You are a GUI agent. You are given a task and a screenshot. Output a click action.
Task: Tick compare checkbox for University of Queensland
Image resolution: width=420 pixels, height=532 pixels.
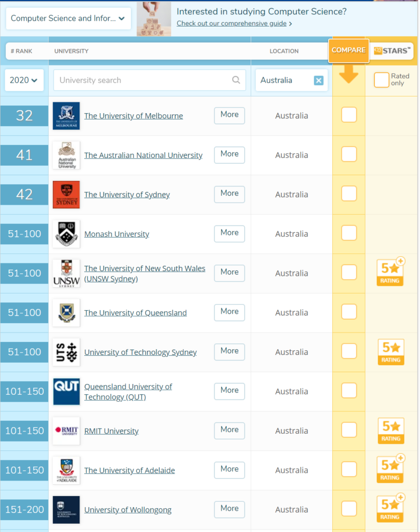(349, 312)
